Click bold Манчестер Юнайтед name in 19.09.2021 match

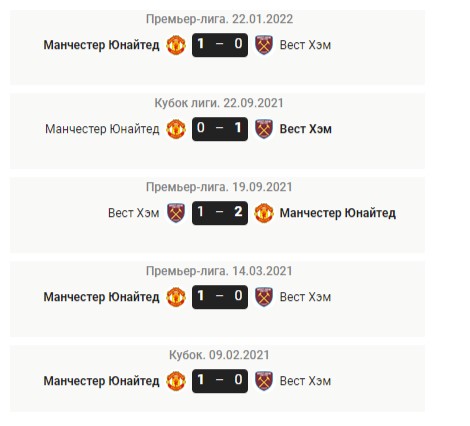click(x=338, y=213)
